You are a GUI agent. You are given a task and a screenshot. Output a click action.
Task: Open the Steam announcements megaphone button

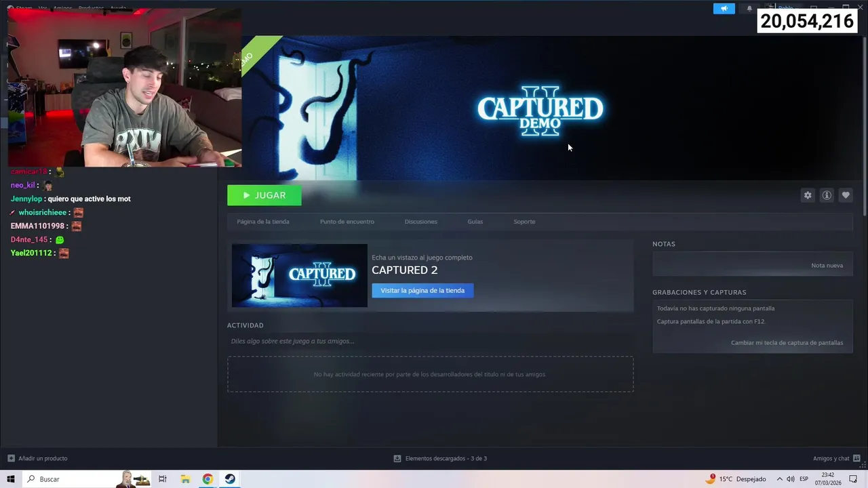click(x=724, y=8)
